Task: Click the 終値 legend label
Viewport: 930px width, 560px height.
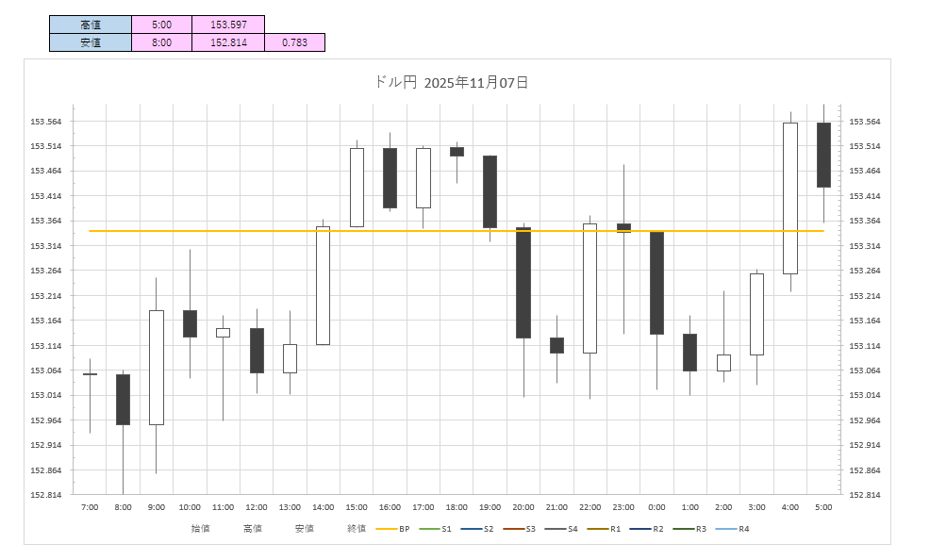Action: pos(356,529)
